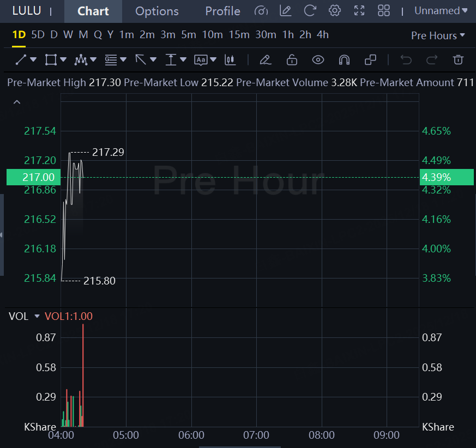The height and width of the screenshot is (448, 476).
Task: Click the quote gauge icon in header
Action: tap(261, 11)
